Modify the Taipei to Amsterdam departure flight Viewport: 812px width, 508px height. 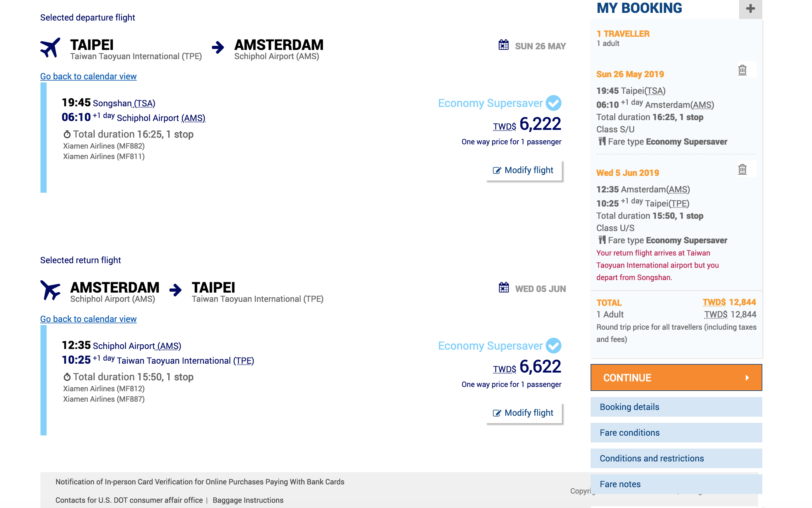coord(524,170)
